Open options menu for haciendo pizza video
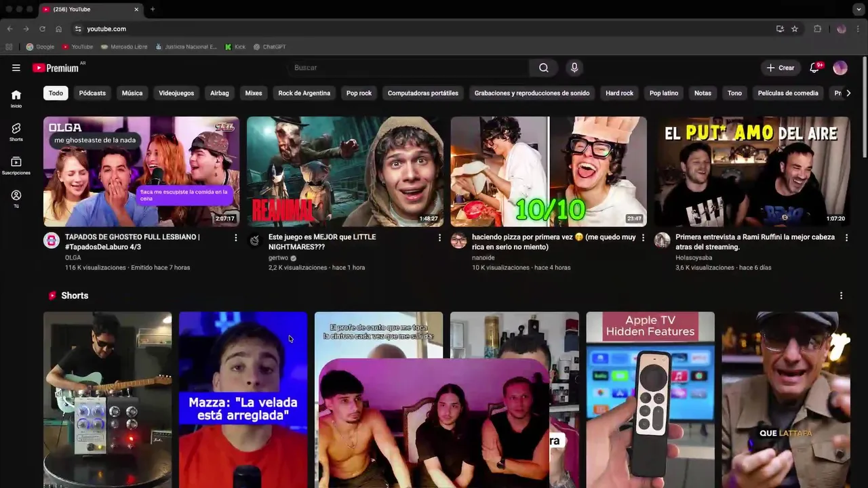Screen dimensions: 868x488 643,238
